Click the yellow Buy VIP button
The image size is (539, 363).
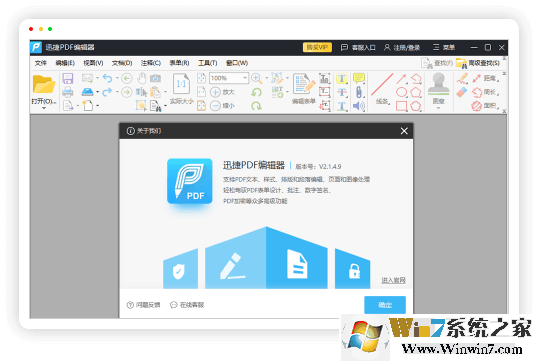(x=317, y=47)
